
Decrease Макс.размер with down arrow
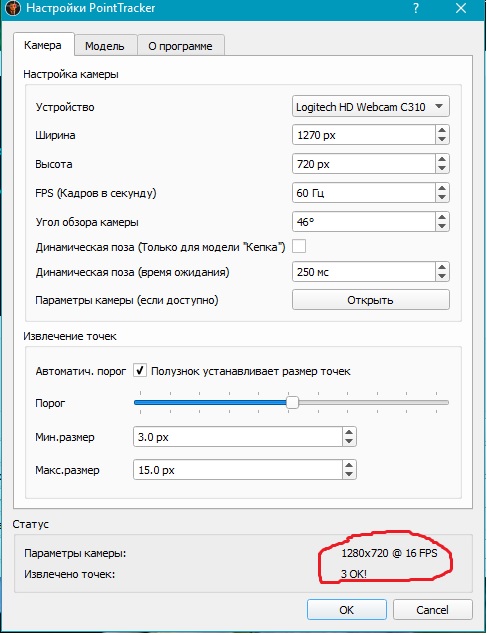(349, 475)
